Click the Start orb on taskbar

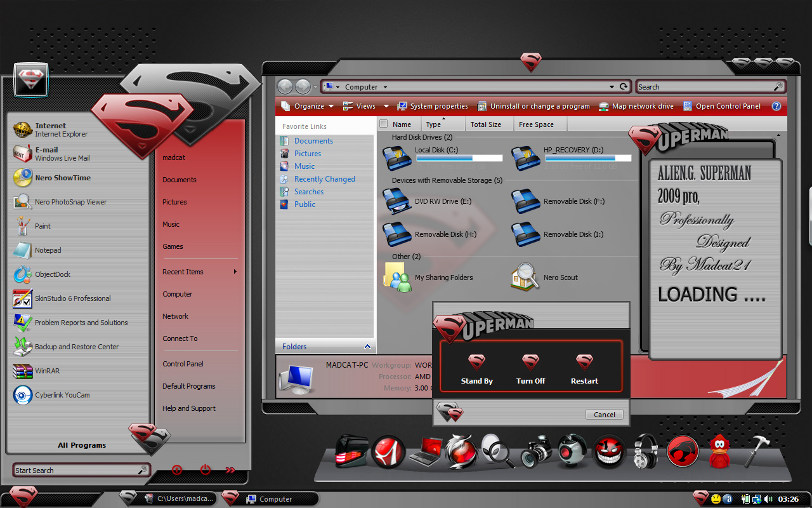[23, 496]
